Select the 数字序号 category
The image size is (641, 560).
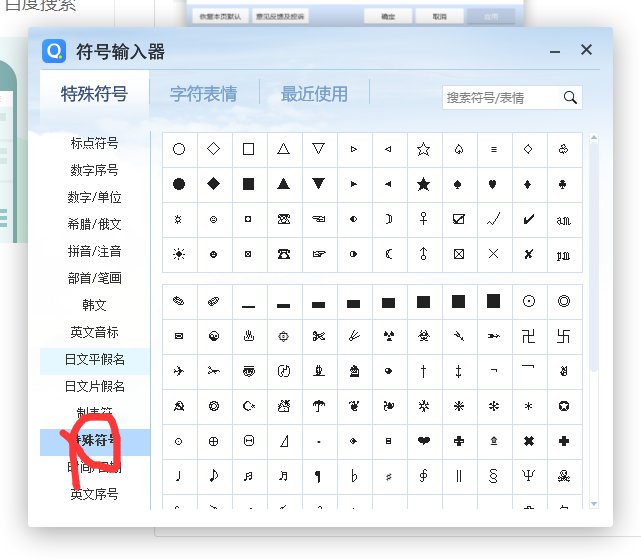pos(94,170)
